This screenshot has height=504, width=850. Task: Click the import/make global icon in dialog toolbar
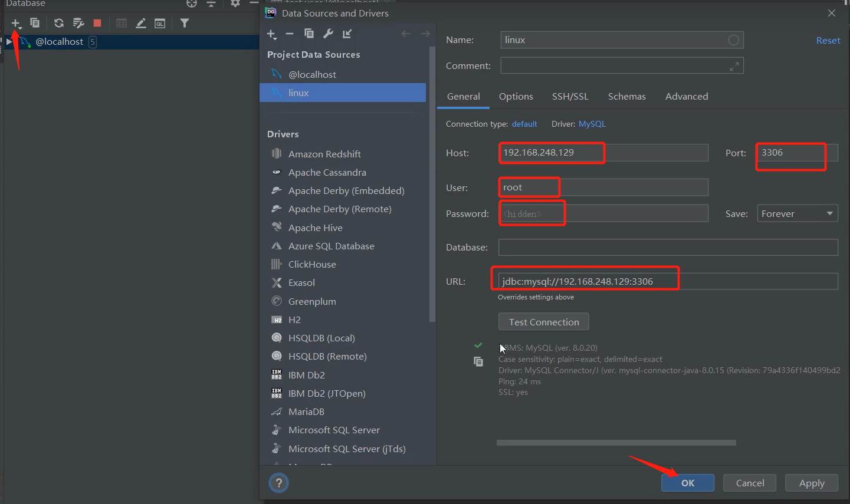pyautogui.click(x=347, y=34)
